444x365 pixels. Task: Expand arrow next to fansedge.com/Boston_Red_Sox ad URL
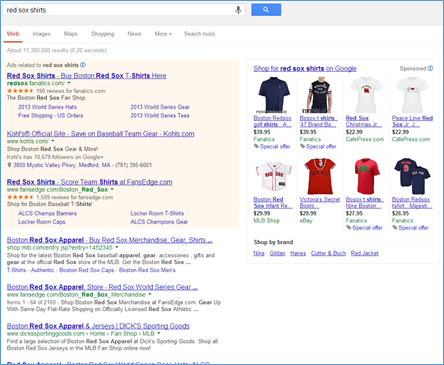click(112, 189)
